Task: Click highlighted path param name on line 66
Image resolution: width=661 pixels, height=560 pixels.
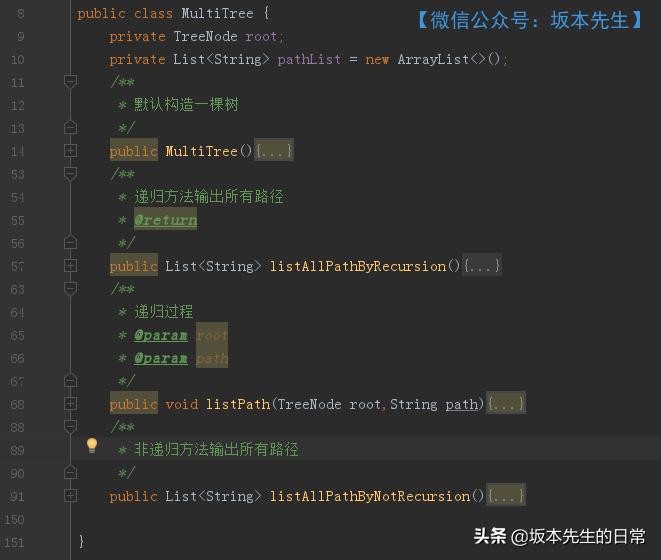Action: coord(212,358)
